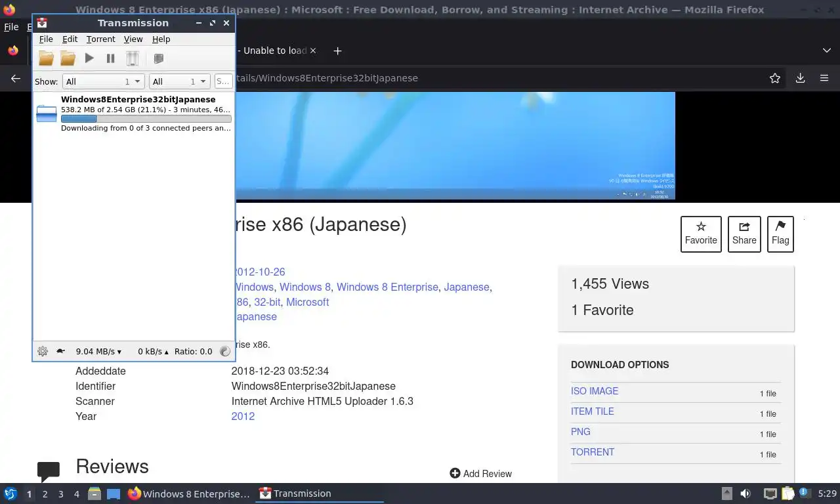Screen dimensions: 840x504
Task: Open the 32-bit topic link
Action: point(267,302)
